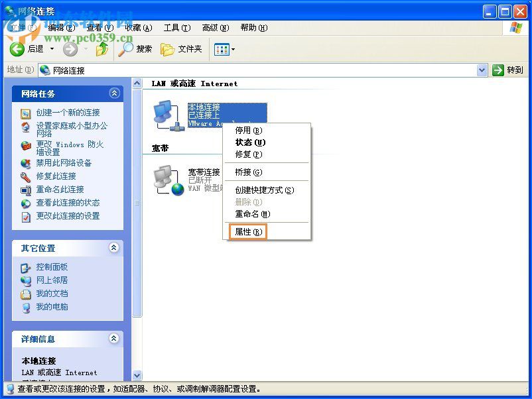This screenshot has height=399, width=532.
Task: Choose 重命名(M) from the context menu
Action: (267, 214)
